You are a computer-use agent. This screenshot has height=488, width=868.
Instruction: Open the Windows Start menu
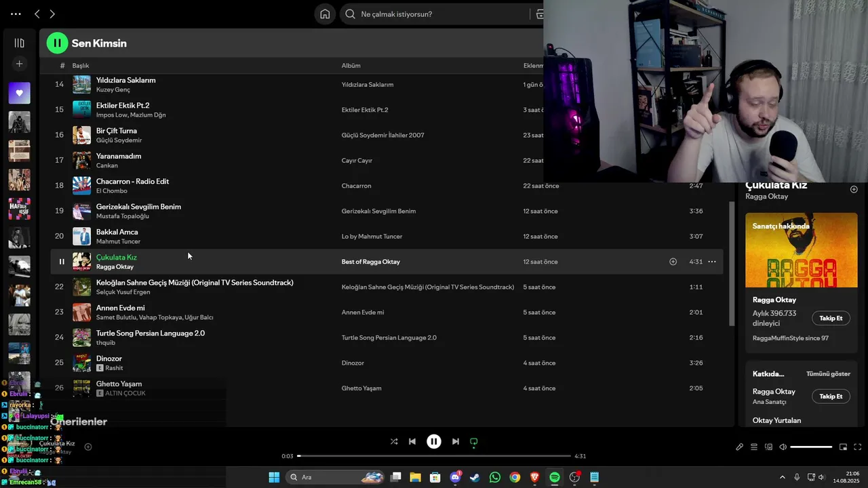click(x=274, y=477)
